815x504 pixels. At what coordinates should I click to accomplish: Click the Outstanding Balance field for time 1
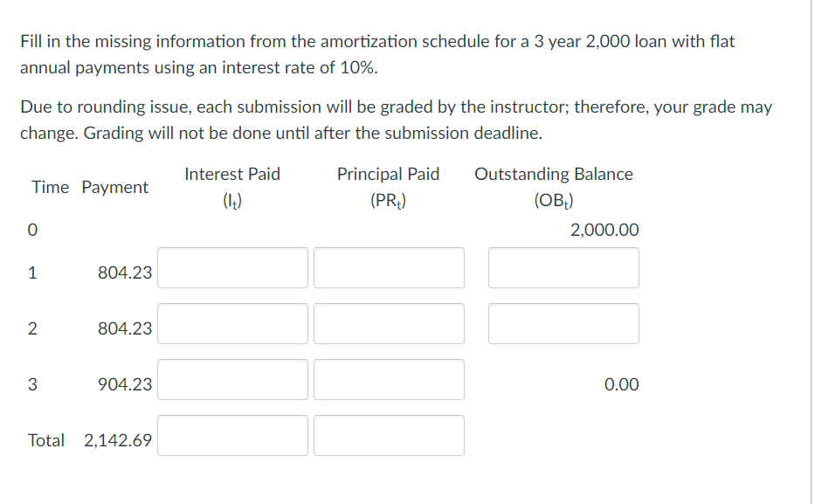pos(563,267)
